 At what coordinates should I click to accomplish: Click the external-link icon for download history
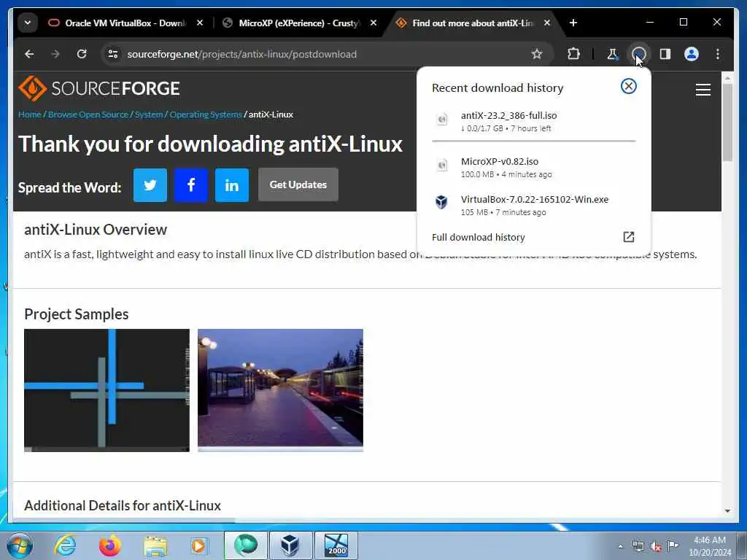click(628, 237)
